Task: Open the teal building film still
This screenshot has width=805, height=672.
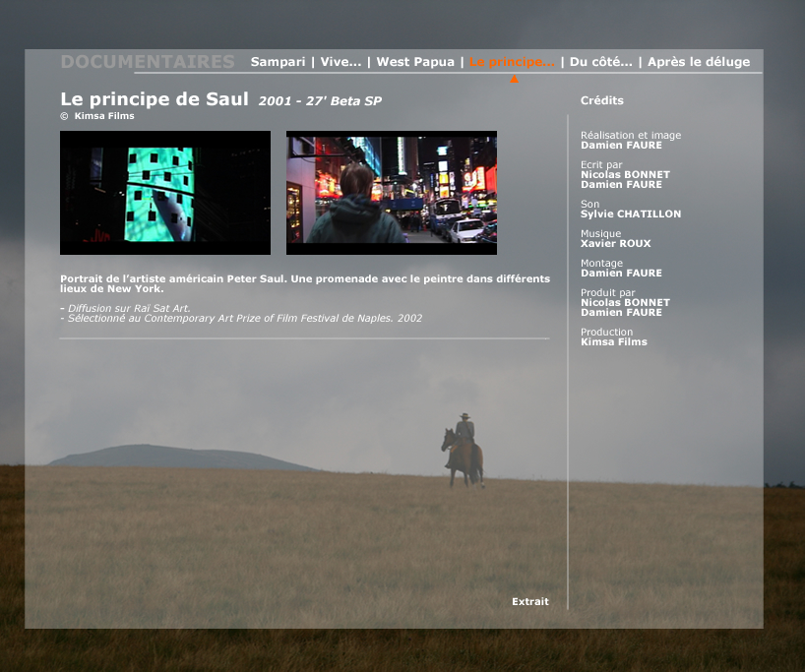Action: point(165,193)
